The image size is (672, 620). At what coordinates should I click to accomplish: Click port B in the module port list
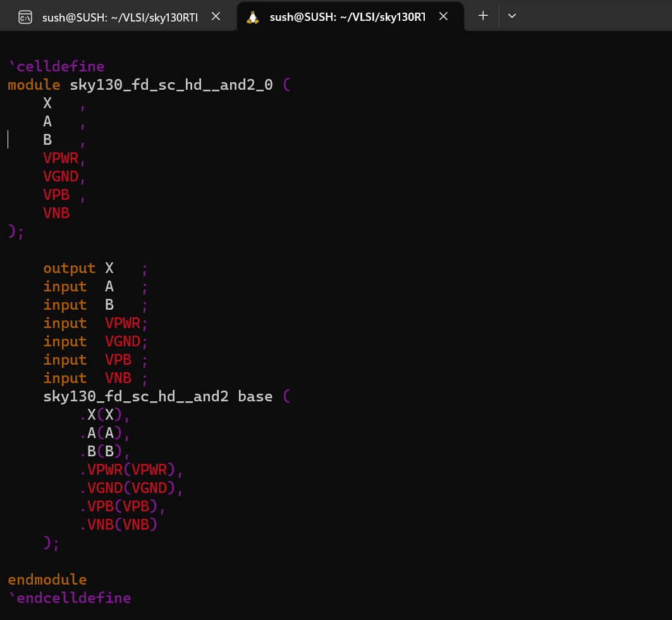point(47,139)
